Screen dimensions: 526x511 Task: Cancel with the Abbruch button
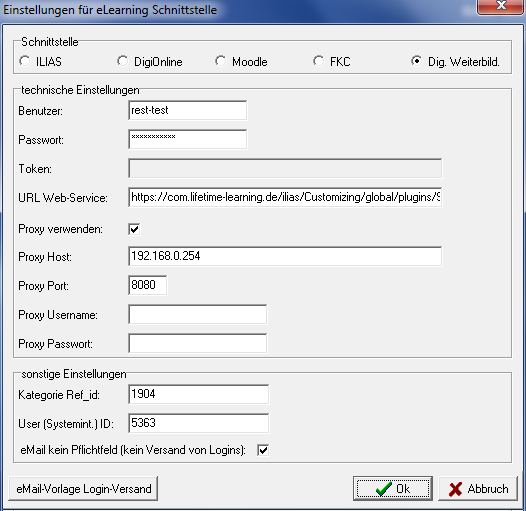pos(478,489)
